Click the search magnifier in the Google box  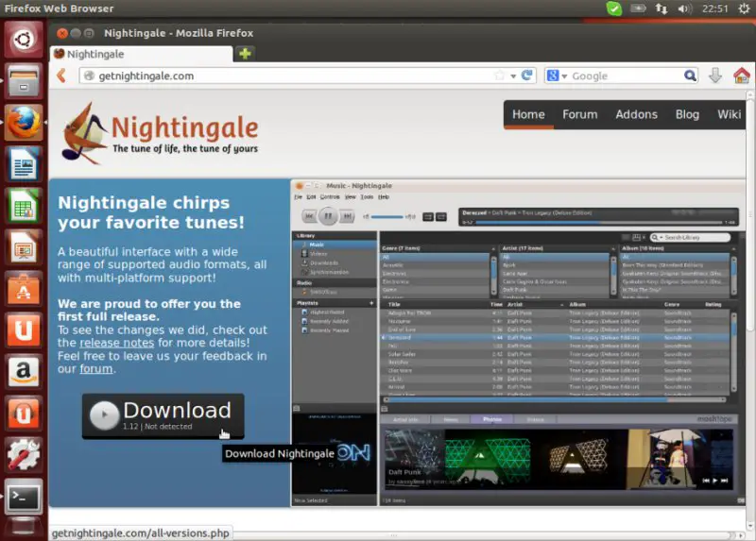point(690,76)
